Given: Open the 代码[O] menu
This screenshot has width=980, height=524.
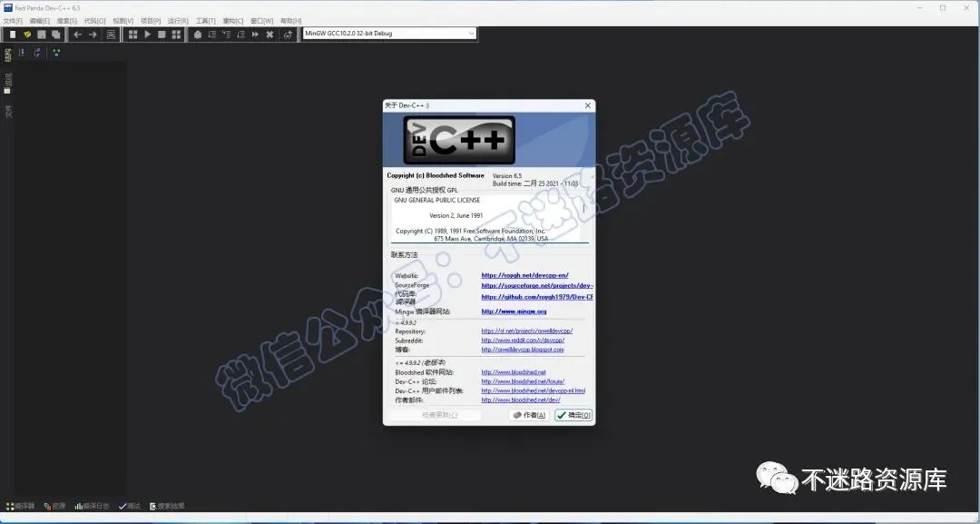Looking at the screenshot, I should tap(94, 21).
